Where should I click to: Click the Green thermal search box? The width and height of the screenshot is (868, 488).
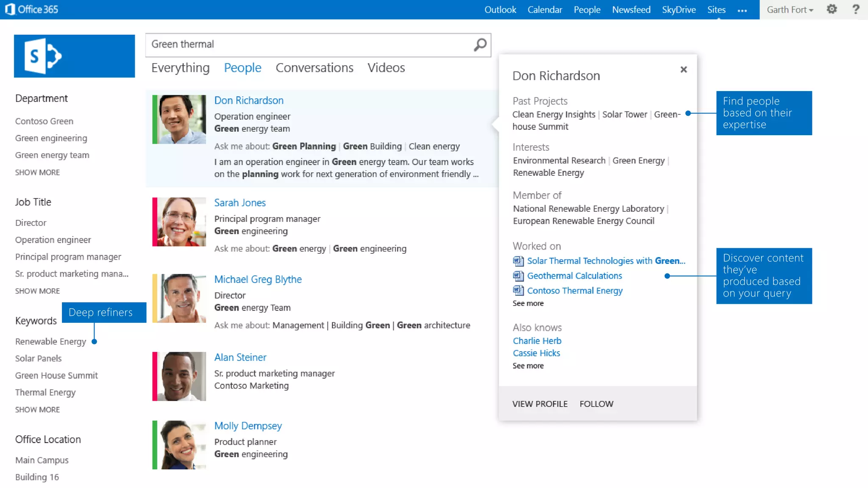(x=309, y=44)
